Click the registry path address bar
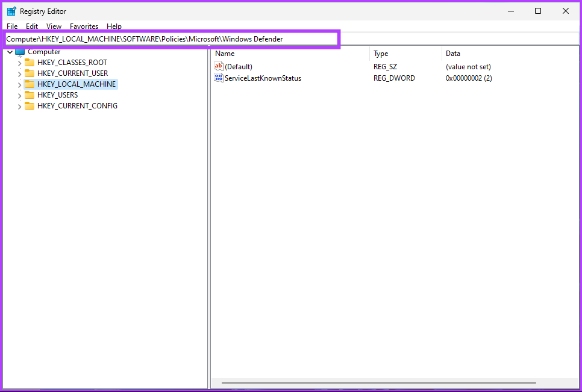Viewport: 582px width, 392px height. coord(171,39)
